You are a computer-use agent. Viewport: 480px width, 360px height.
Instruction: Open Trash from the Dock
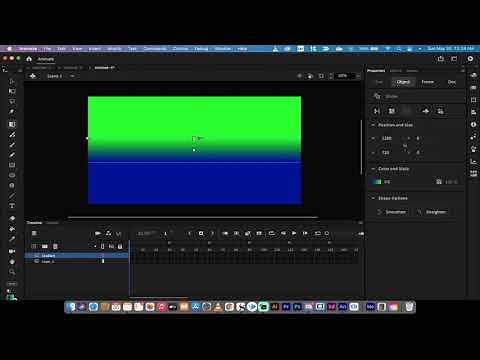[409, 307]
